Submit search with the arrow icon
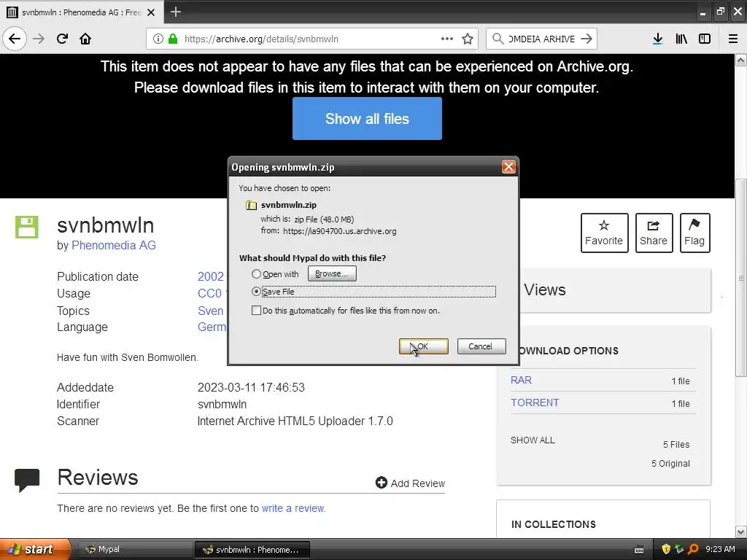747x560 pixels. 587,39
